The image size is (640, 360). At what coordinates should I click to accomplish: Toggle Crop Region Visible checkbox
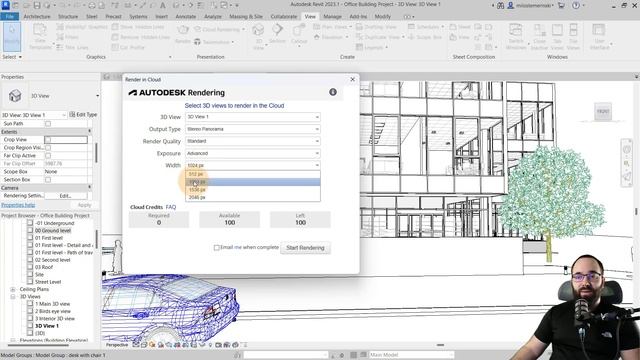click(48, 147)
